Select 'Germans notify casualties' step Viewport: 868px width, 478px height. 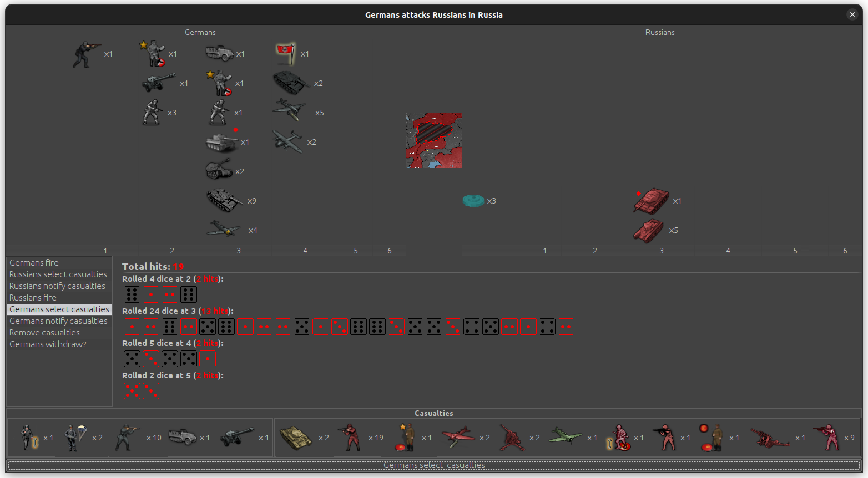[x=59, y=321]
